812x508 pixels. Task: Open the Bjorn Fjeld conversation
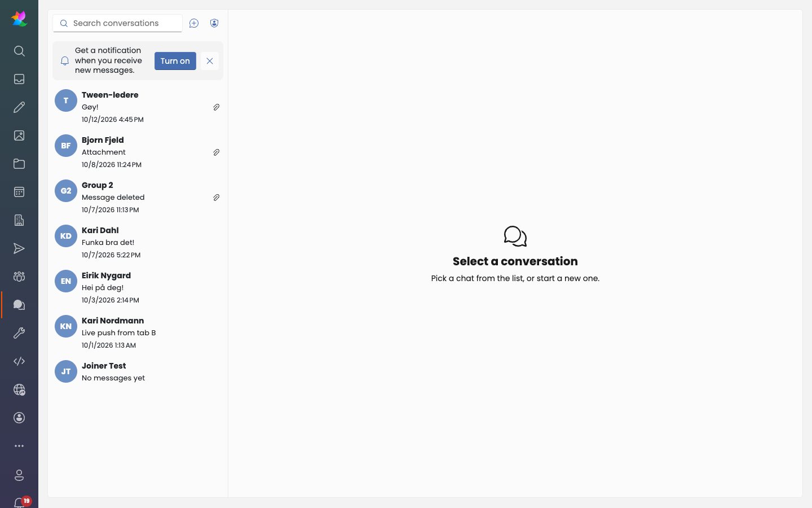click(138, 152)
